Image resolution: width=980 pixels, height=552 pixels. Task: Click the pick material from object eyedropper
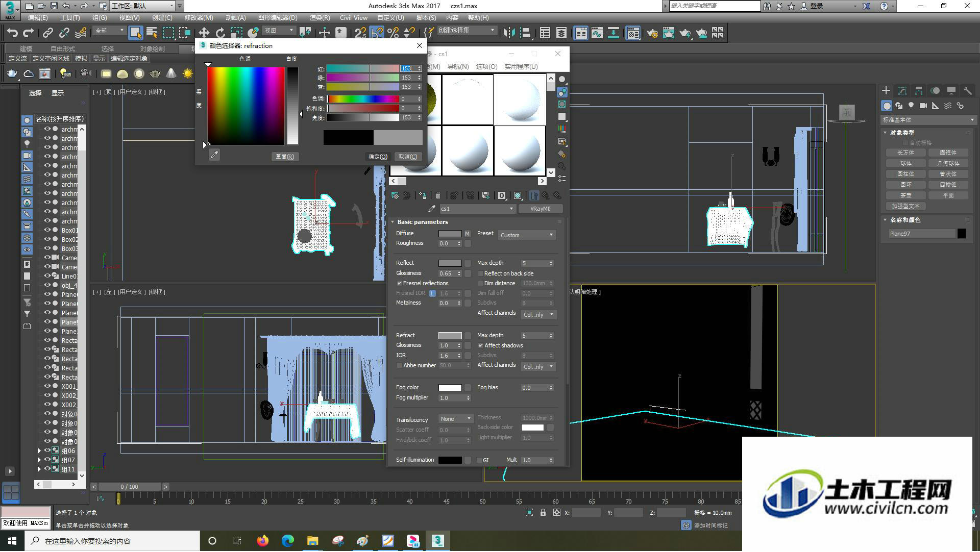[432, 209]
